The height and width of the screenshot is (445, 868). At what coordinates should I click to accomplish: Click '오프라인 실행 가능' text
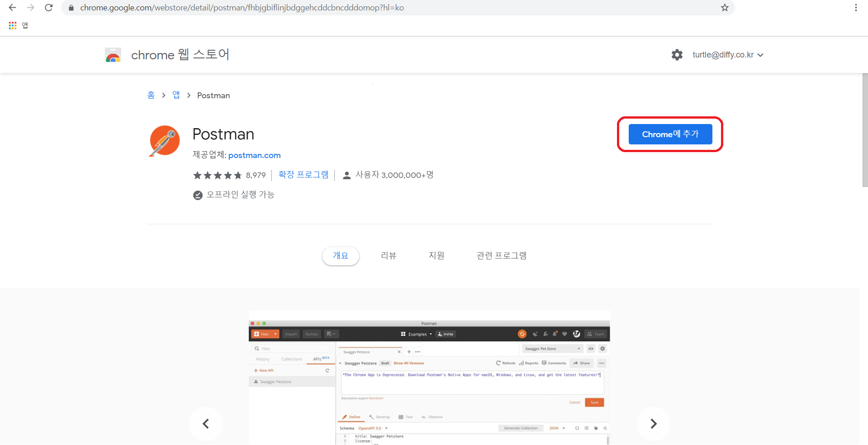[x=241, y=195]
